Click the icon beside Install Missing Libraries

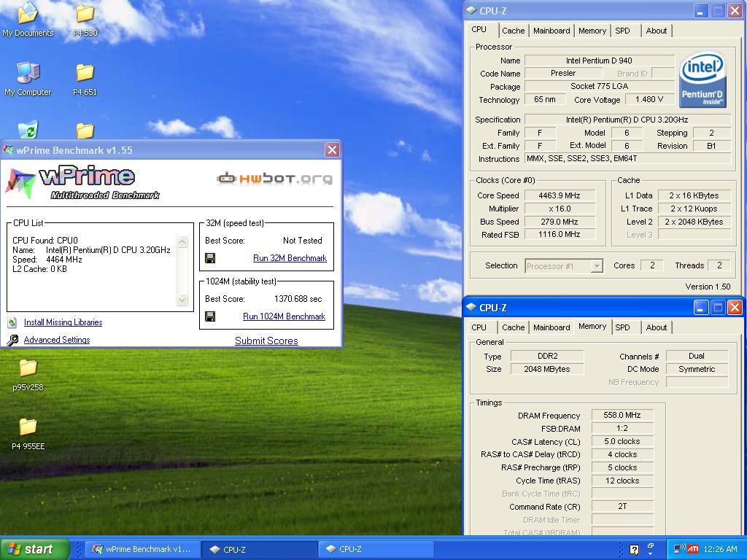(12, 322)
